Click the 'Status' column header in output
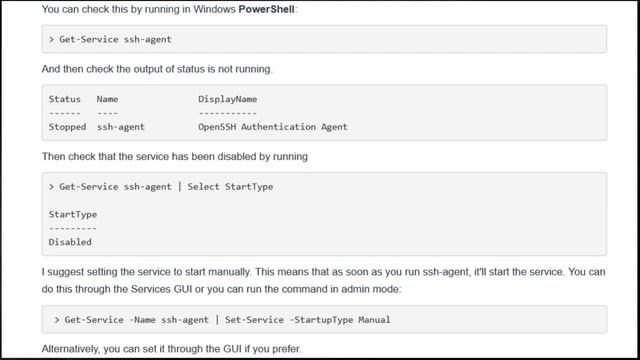The width and height of the screenshot is (640, 360). pos(64,99)
